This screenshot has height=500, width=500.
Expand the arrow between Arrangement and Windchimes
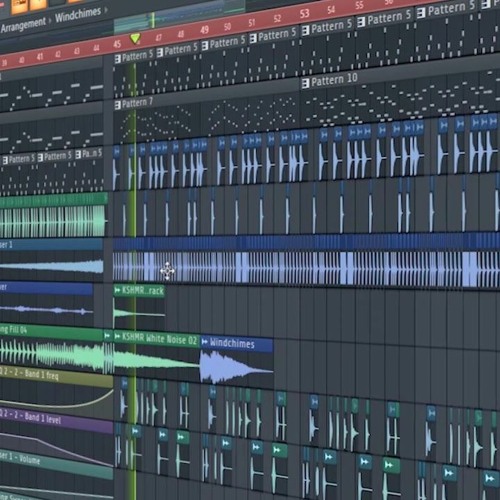click(50, 21)
